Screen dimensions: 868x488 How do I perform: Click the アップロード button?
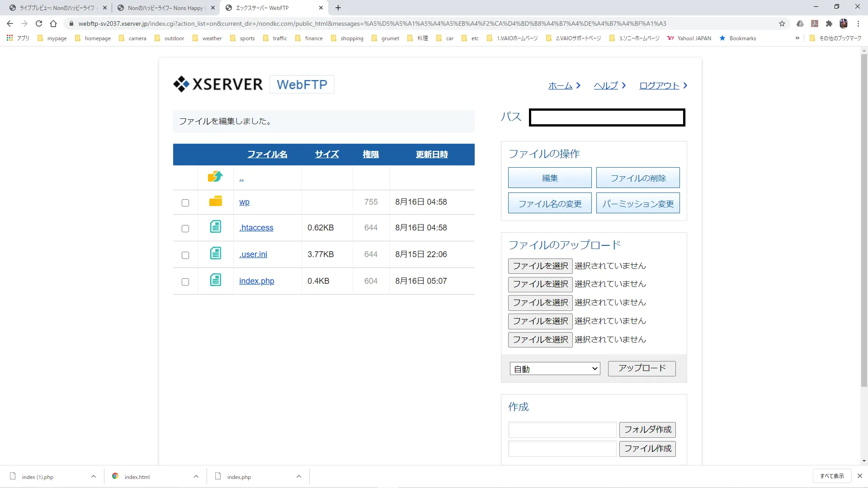pos(642,368)
